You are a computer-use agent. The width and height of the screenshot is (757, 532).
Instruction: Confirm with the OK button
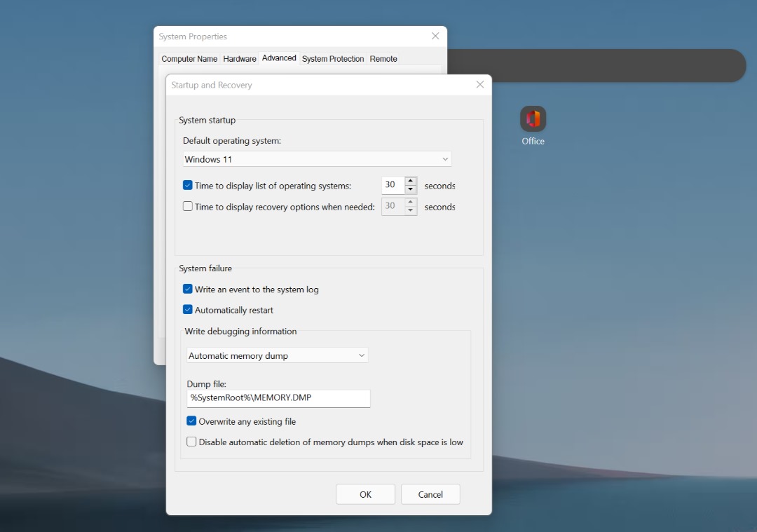(x=365, y=494)
